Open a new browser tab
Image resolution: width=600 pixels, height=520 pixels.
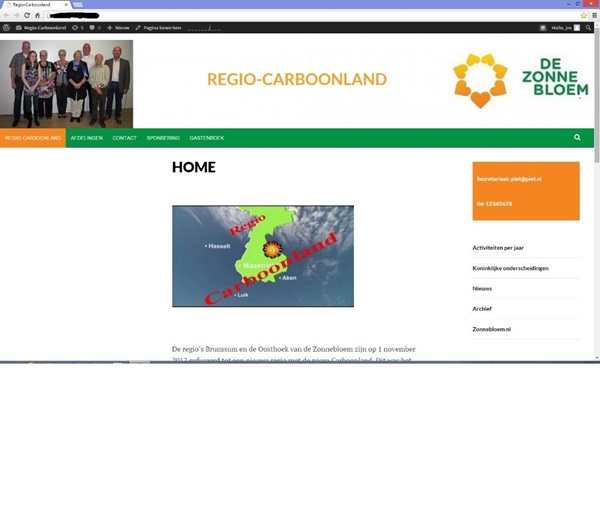point(78,5)
